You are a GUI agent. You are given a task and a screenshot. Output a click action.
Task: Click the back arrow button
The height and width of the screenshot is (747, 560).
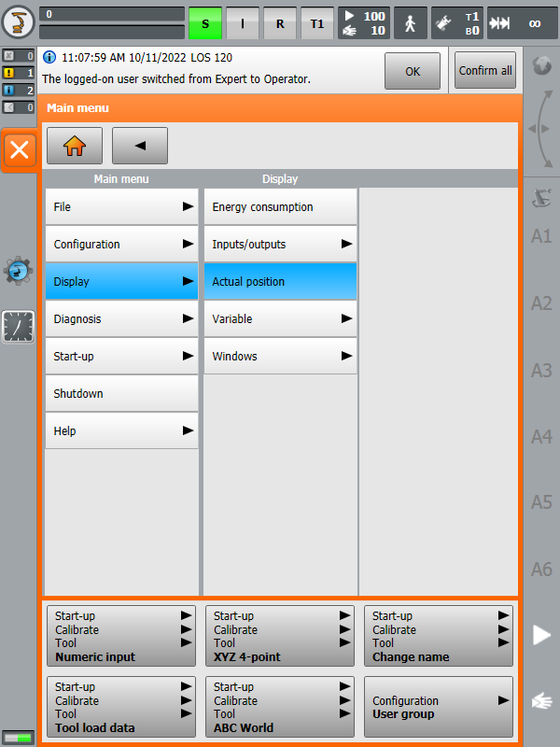point(140,147)
